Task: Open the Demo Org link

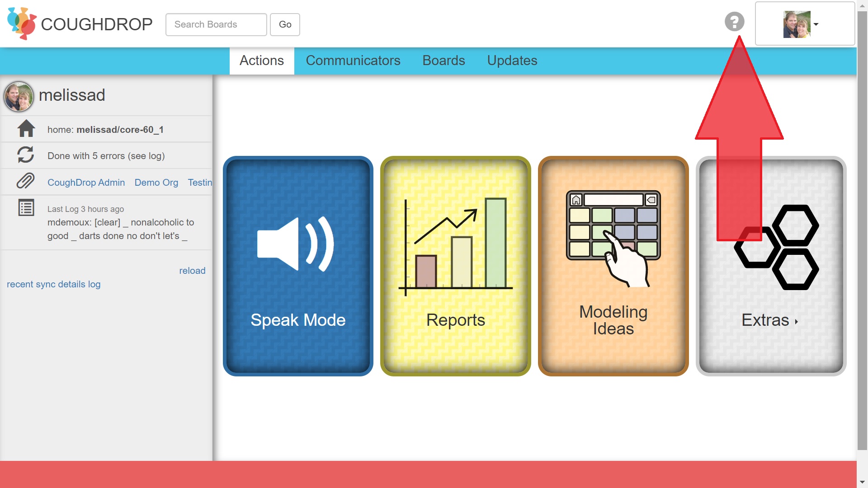Action: click(156, 183)
